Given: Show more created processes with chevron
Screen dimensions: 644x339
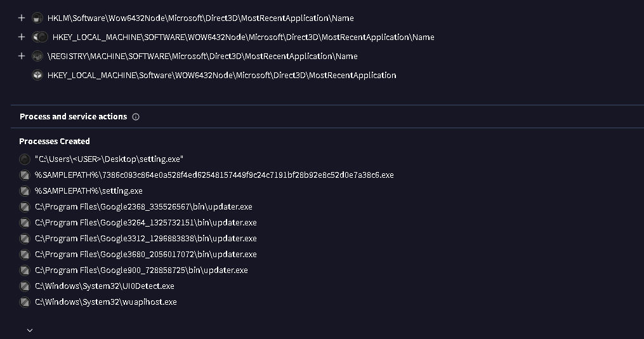Looking at the screenshot, I should click(x=30, y=330).
